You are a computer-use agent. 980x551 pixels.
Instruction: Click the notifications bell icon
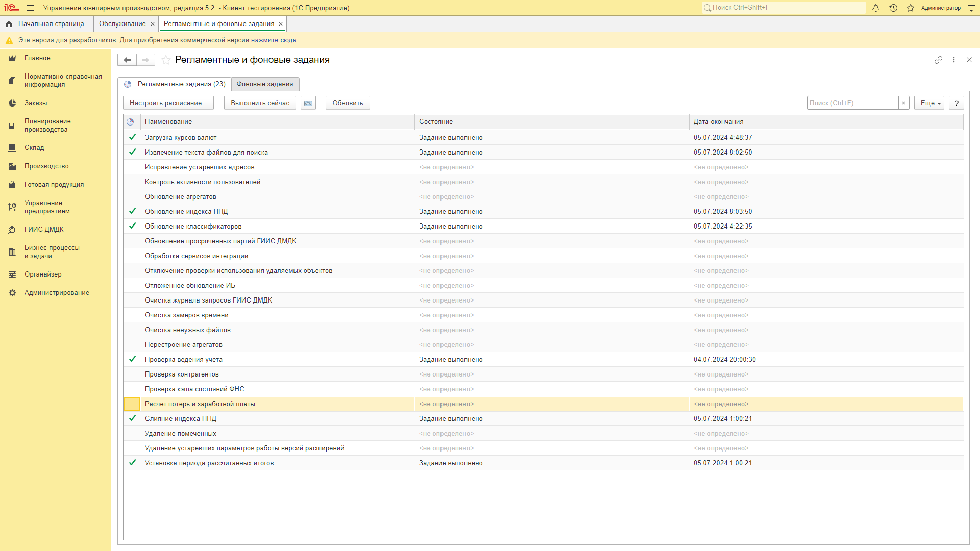pos(876,8)
